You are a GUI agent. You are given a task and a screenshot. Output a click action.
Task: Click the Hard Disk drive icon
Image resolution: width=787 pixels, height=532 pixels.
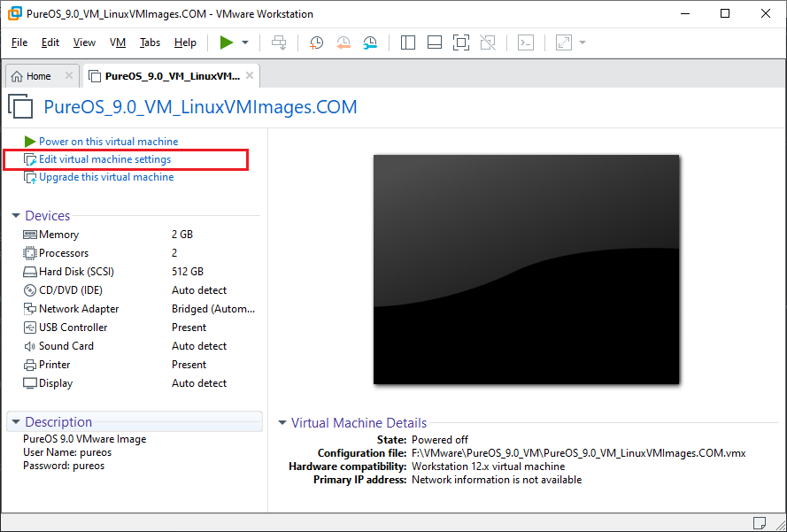pyautogui.click(x=30, y=272)
